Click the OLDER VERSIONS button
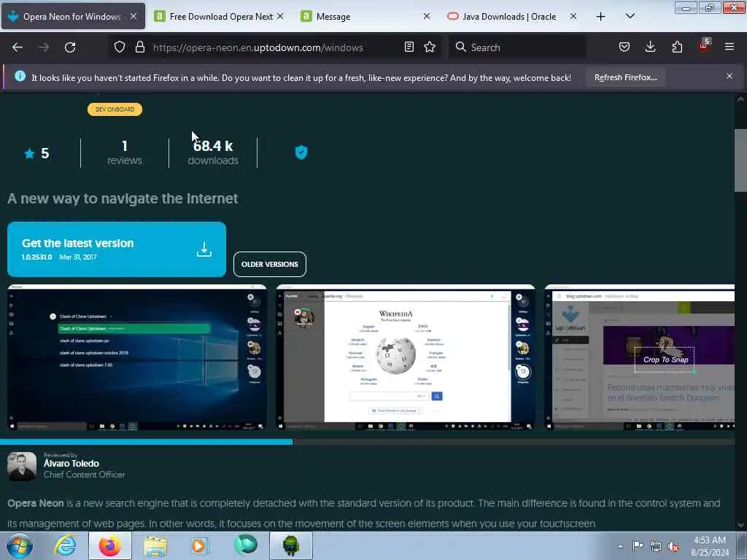747x560 pixels. click(x=270, y=264)
